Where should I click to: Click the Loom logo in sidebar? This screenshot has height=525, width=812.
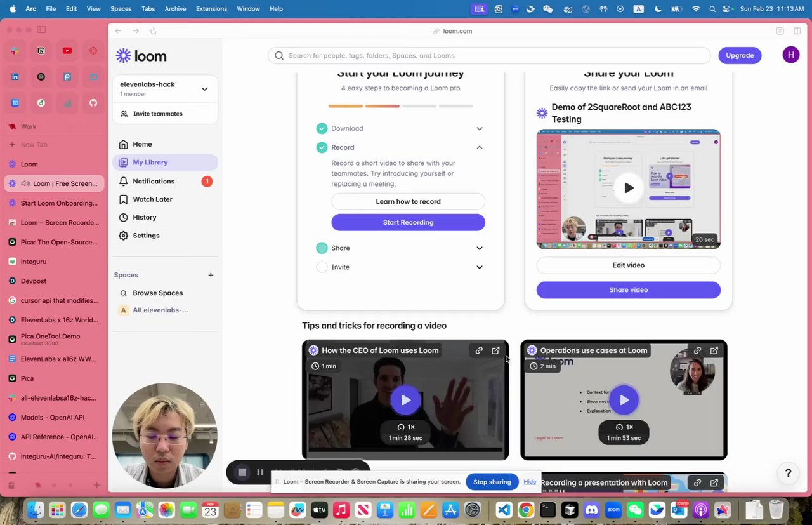[141, 56]
